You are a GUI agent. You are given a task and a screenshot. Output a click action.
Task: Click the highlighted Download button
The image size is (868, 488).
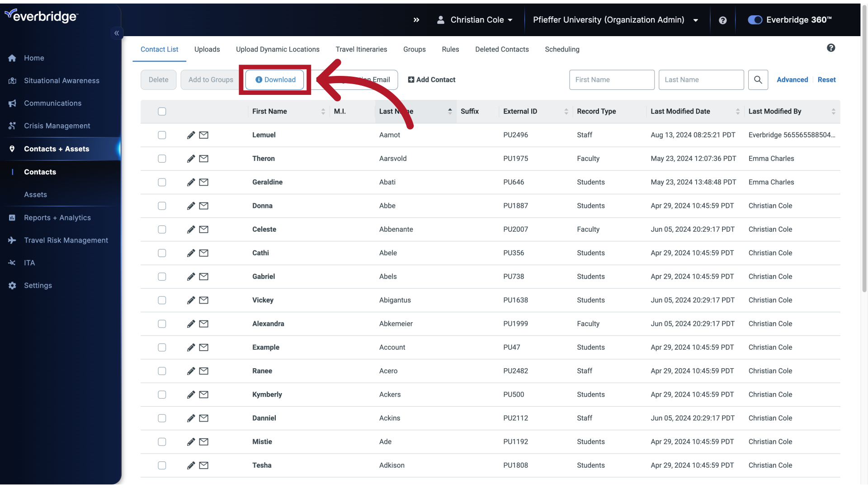coord(274,80)
